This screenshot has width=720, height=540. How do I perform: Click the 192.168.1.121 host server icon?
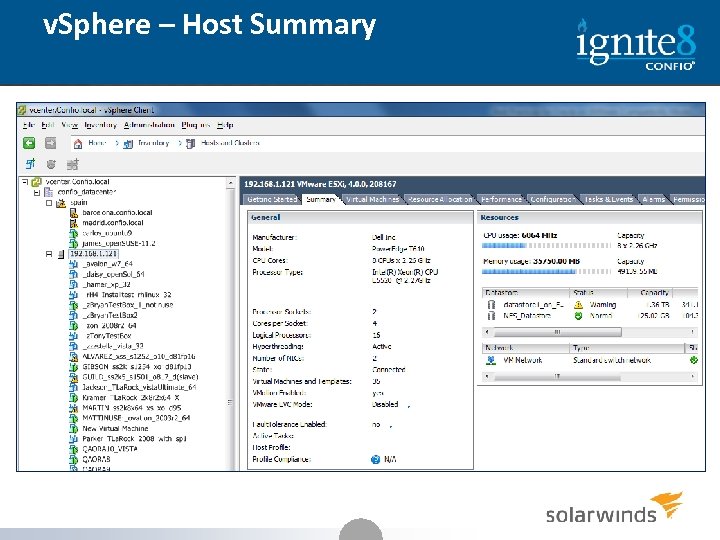(61, 253)
